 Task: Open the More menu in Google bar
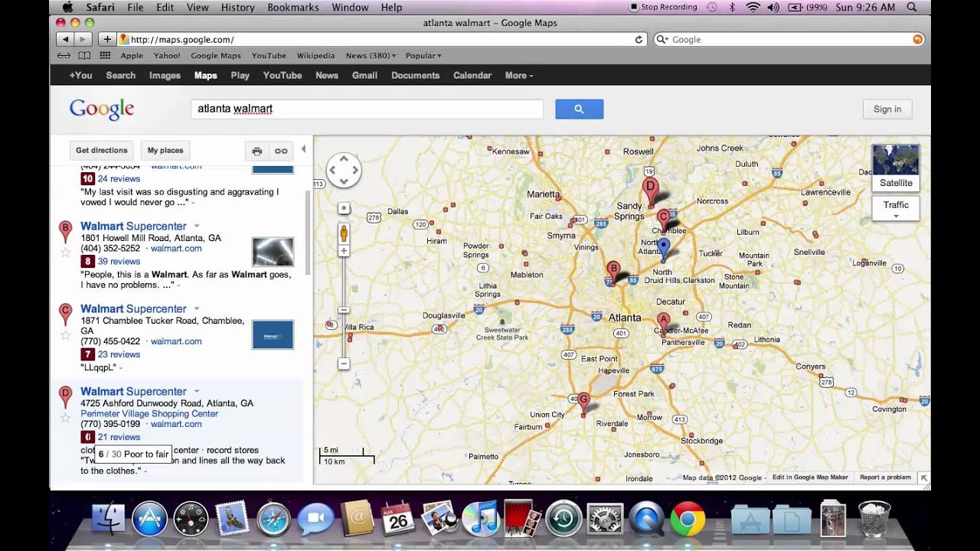518,76
